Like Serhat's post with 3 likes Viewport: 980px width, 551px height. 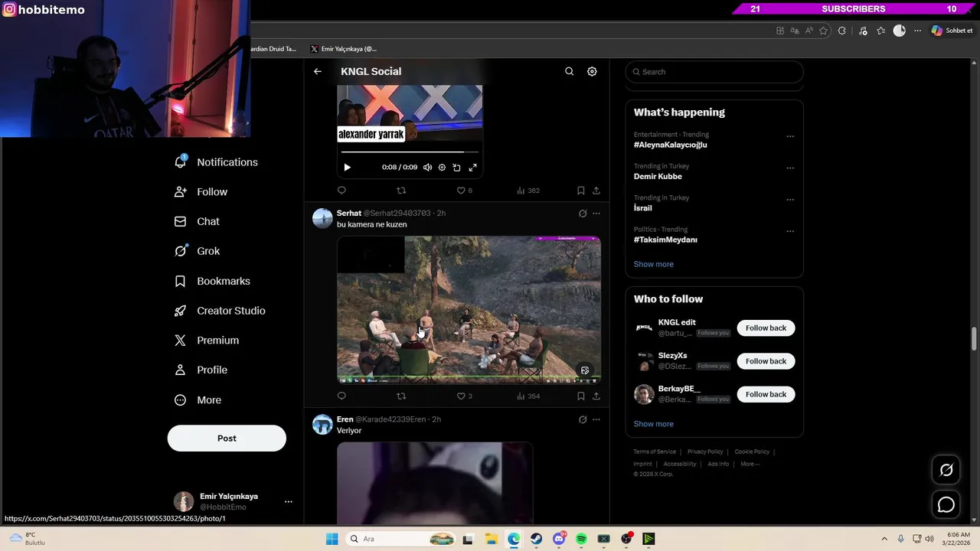(x=464, y=396)
